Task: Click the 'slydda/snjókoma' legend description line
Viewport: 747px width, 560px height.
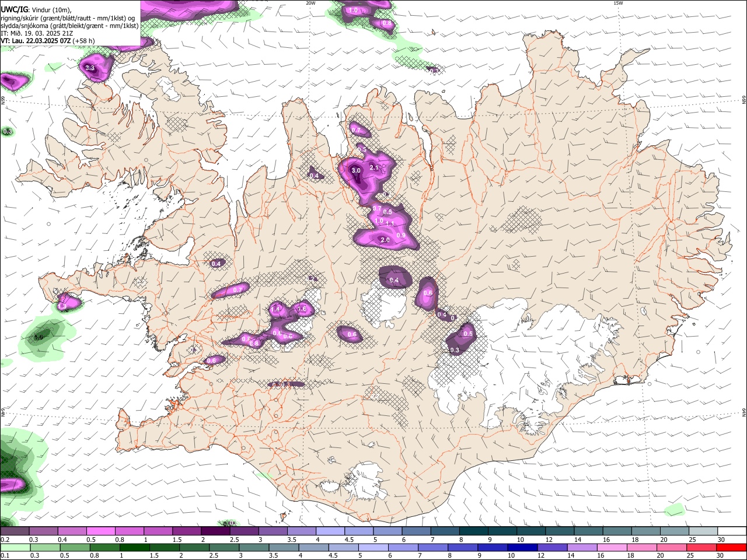Action: [x=69, y=26]
